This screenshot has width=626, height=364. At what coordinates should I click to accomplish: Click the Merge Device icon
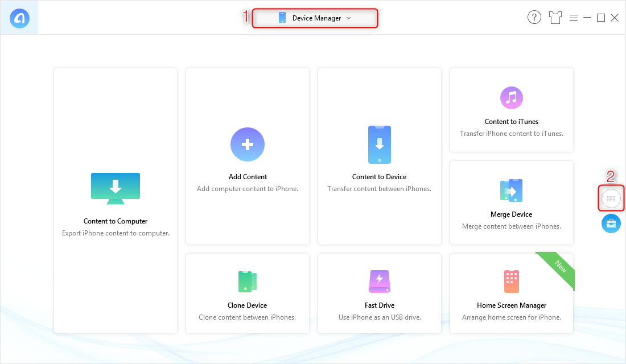(512, 191)
